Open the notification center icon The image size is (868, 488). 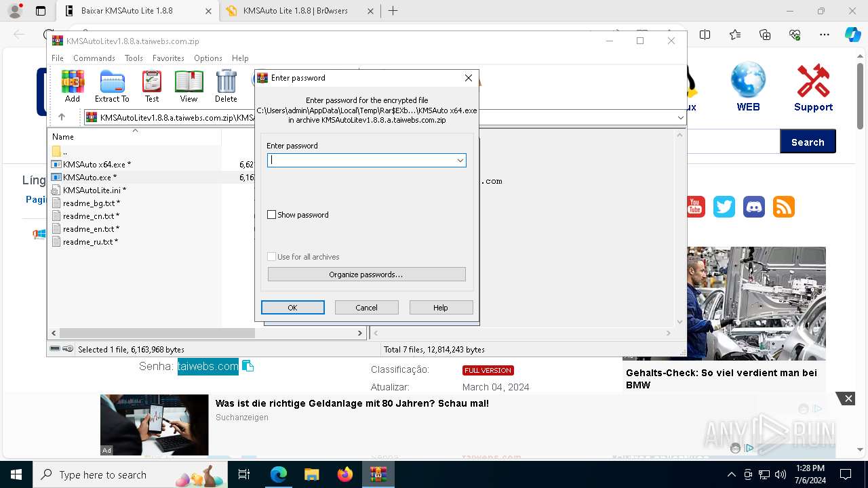click(846, 474)
